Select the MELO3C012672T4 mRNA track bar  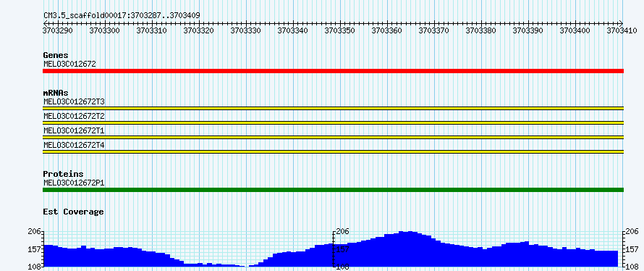(x=333, y=152)
